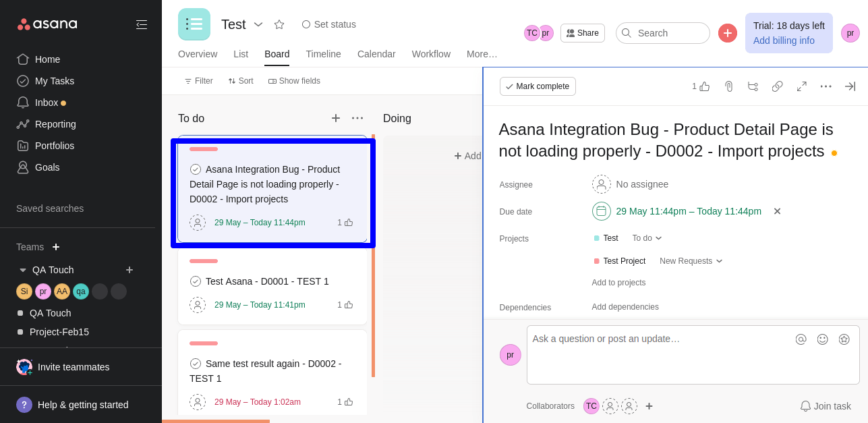Screen dimensions: 868x423
Task: Copy the task link with the link icon
Action: coord(777,86)
